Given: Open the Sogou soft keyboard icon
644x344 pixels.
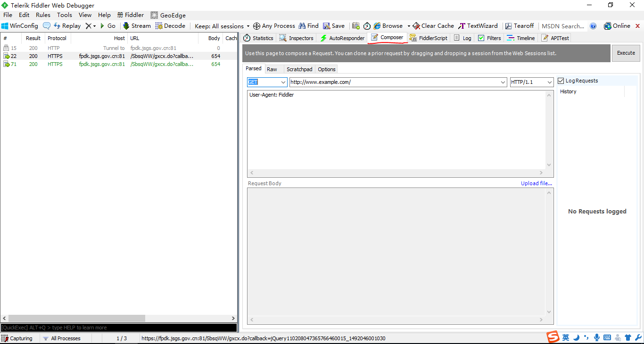Looking at the screenshot, I should tap(607, 337).
